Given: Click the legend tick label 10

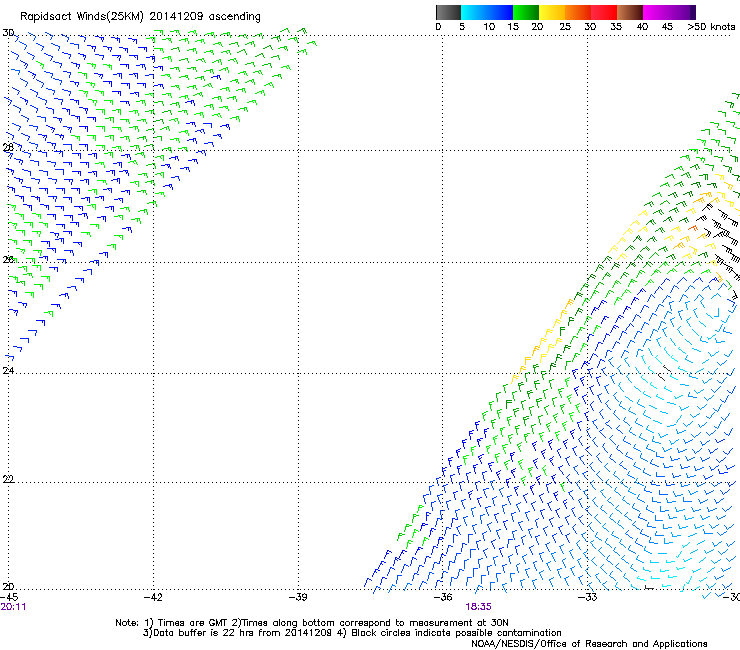Looking at the screenshot, I should (489, 27).
